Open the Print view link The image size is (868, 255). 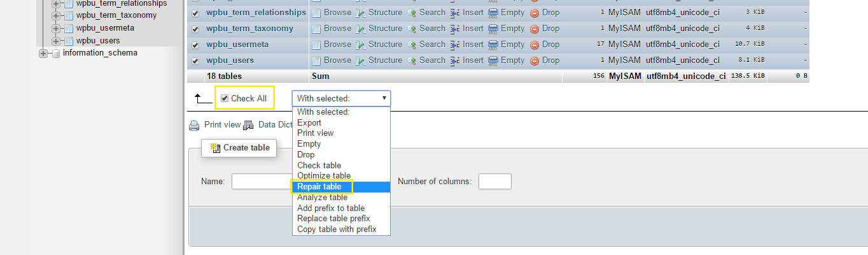click(x=222, y=125)
